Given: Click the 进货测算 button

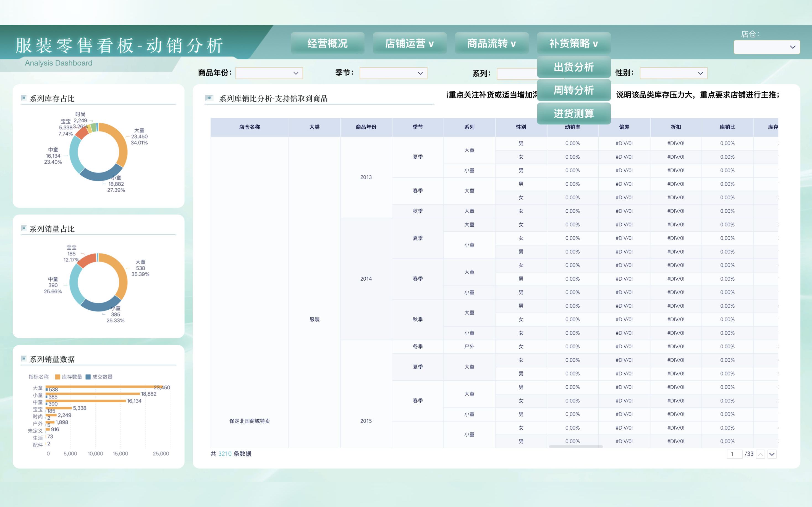Looking at the screenshot, I should tap(574, 113).
